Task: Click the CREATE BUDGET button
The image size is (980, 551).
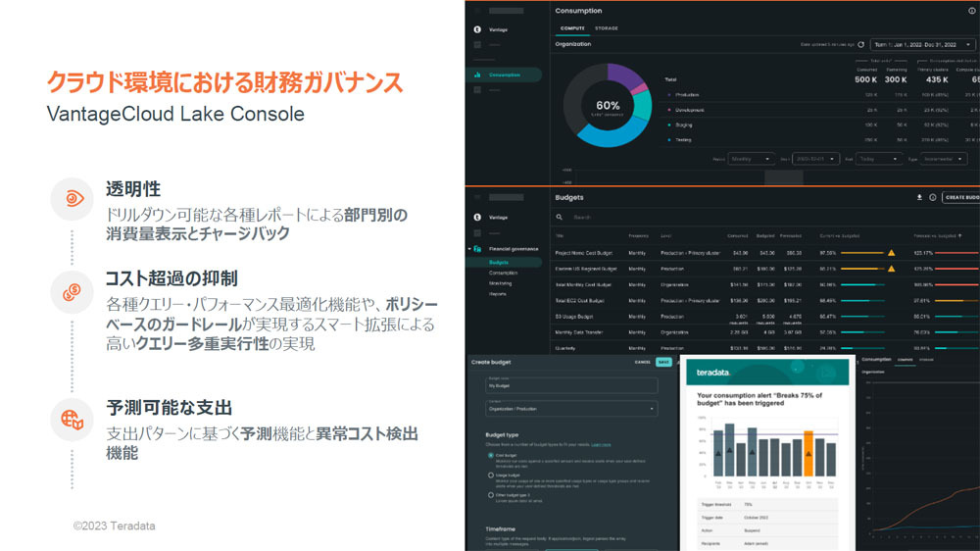Action: tap(961, 197)
